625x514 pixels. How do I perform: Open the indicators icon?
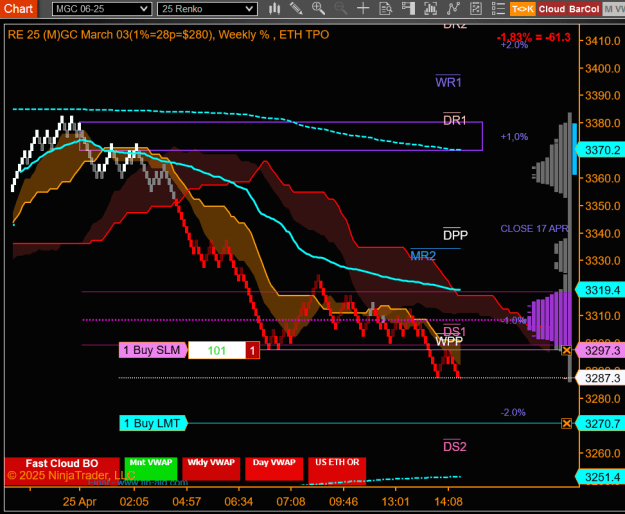tap(453, 8)
